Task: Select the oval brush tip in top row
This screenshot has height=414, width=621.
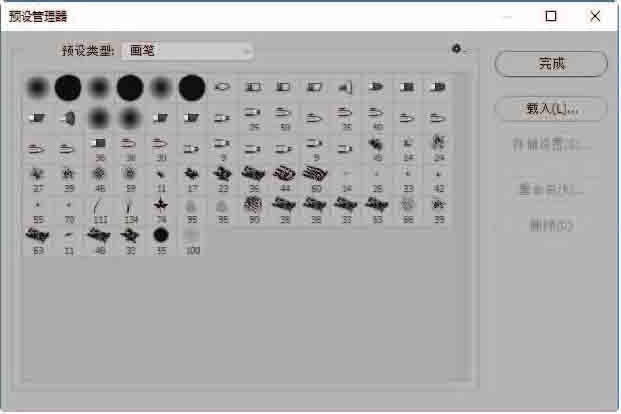Action: click(x=222, y=88)
